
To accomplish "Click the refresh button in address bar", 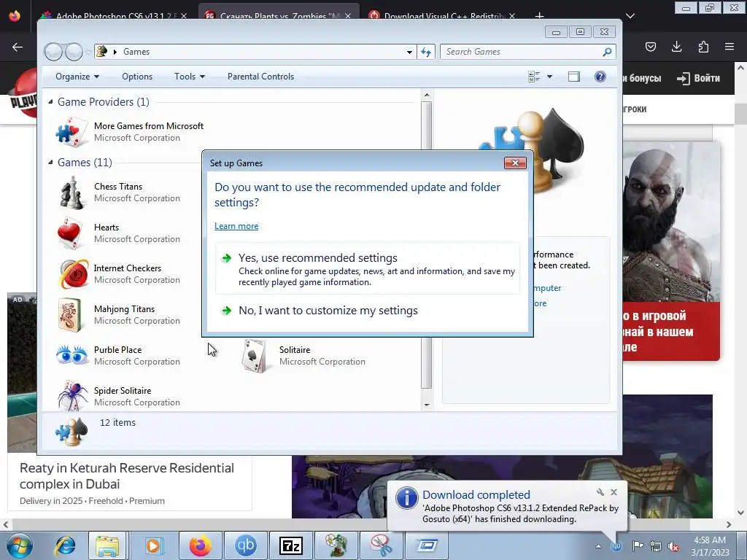I will tap(426, 52).
